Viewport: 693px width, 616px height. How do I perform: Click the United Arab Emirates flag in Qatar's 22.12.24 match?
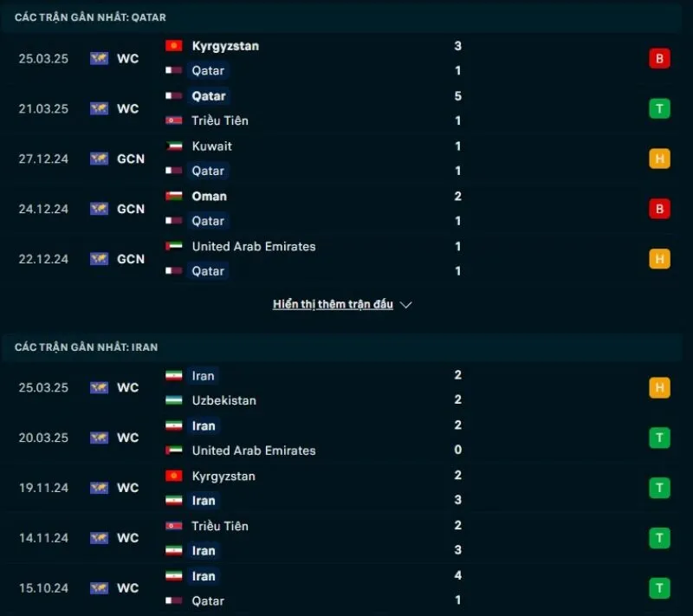pyautogui.click(x=172, y=246)
